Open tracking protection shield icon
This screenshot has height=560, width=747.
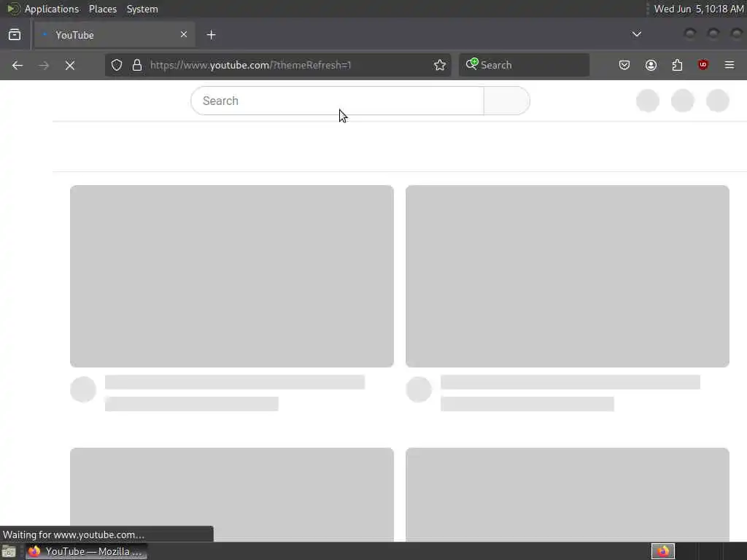[x=117, y=65]
